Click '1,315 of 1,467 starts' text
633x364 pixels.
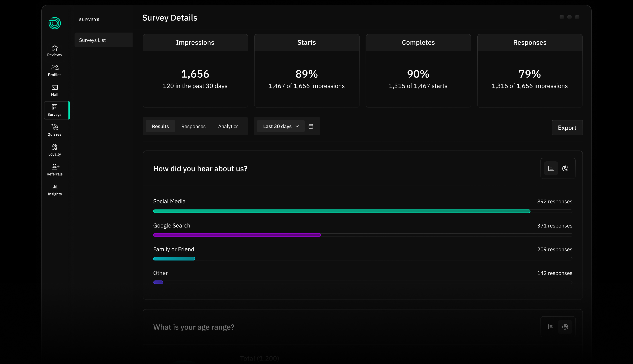coord(418,86)
